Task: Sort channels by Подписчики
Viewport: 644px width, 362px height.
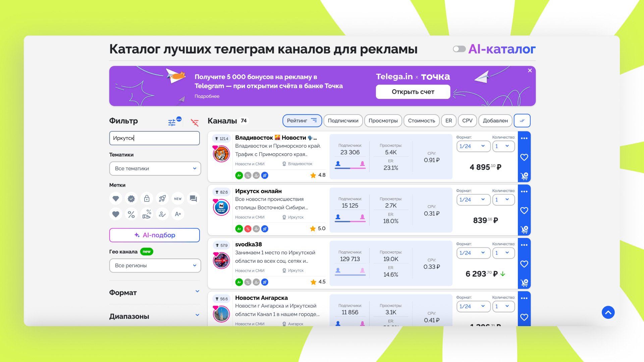Action: tap(343, 121)
